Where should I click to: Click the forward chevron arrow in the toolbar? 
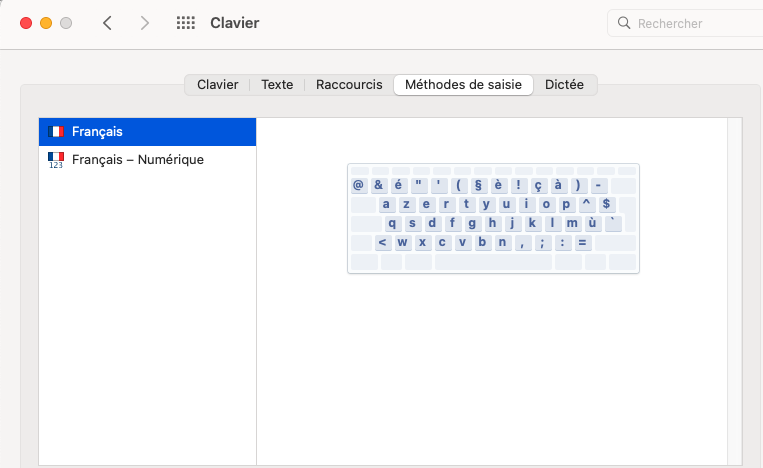[x=145, y=23]
